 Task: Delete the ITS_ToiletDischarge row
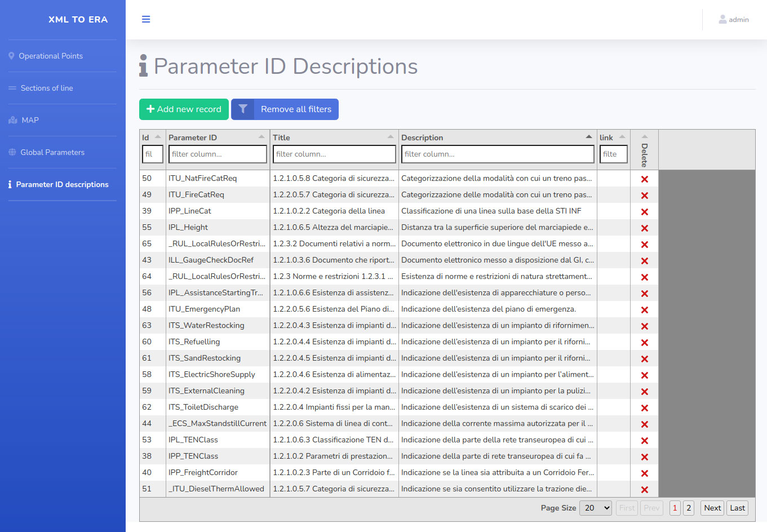coord(644,408)
